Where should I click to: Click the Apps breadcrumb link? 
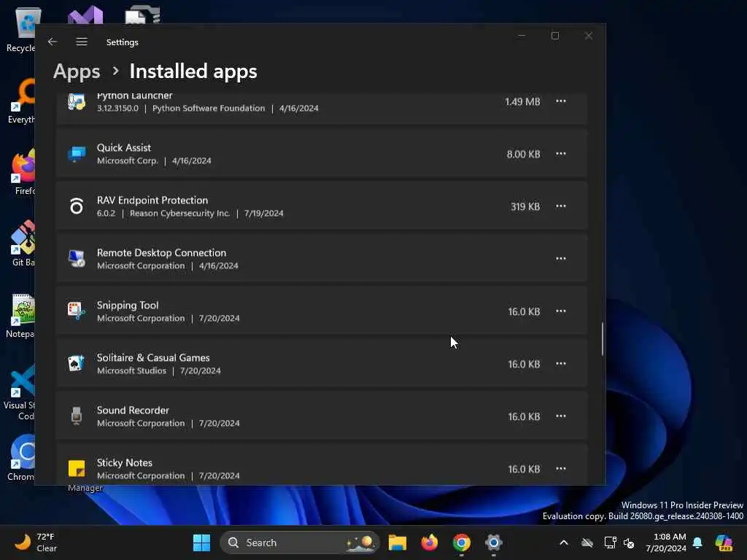coord(77,71)
